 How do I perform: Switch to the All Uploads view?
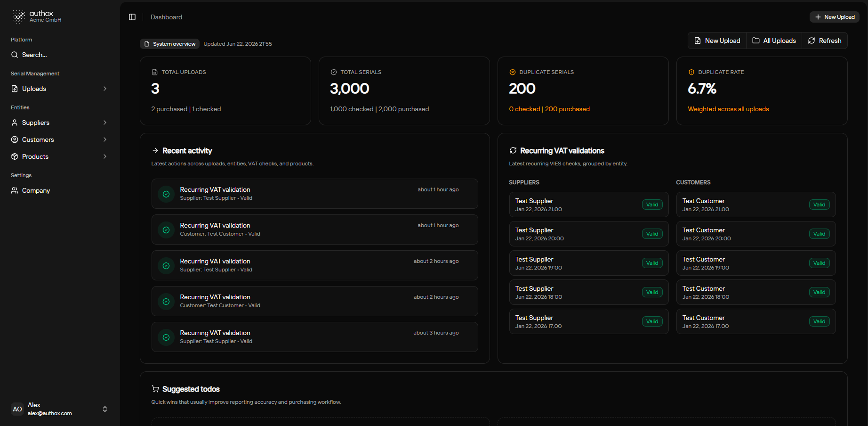coord(773,41)
